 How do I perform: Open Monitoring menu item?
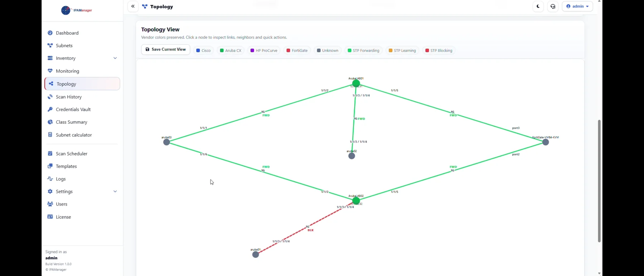coord(82,71)
